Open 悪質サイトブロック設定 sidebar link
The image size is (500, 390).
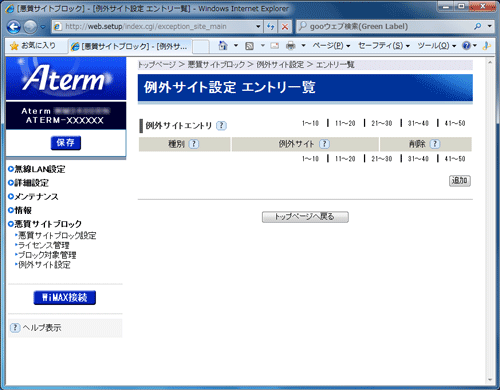(56, 236)
